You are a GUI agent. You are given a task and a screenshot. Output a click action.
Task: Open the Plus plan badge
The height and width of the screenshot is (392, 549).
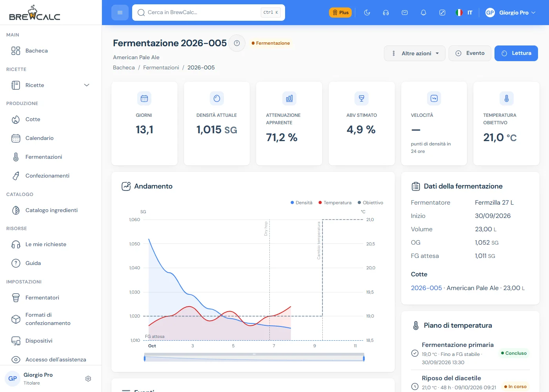click(340, 13)
